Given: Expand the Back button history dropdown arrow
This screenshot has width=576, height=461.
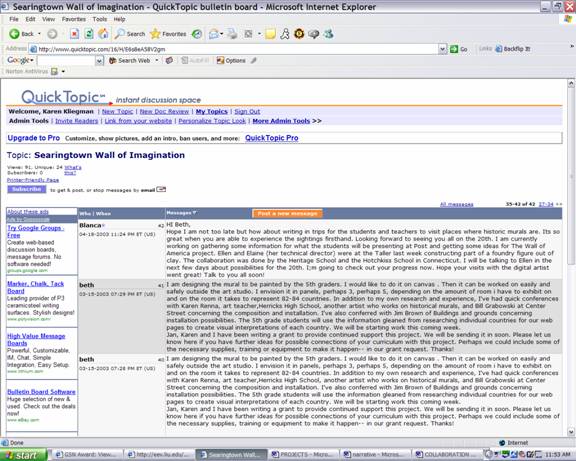Looking at the screenshot, I should pos(39,34).
